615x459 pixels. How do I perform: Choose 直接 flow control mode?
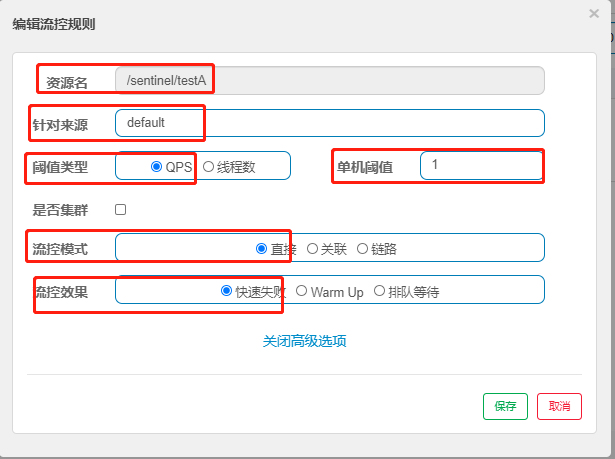pyautogui.click(x=262, y=249)
